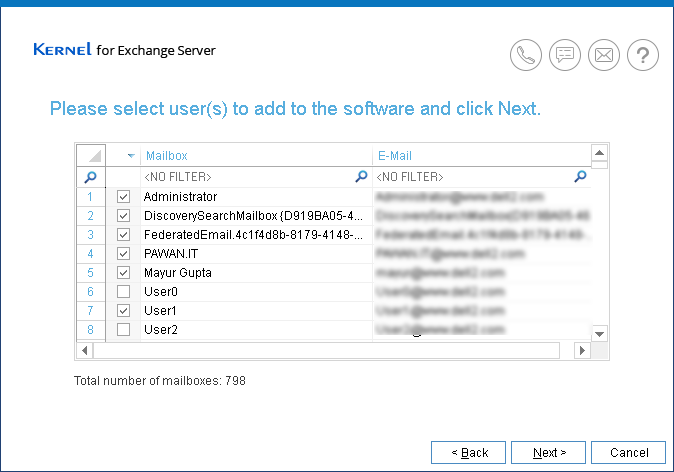674x472 pixels.
Task: Click the Kernel for Exchange Server logo
Action: pos(125,50)
